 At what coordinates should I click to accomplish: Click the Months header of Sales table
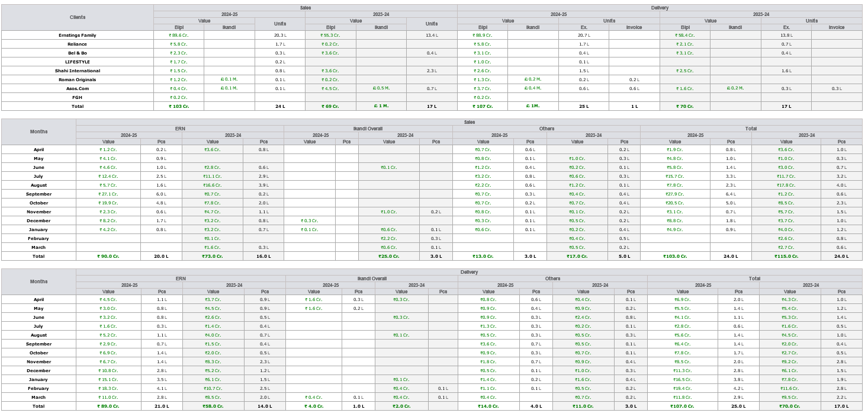(38, 132)
